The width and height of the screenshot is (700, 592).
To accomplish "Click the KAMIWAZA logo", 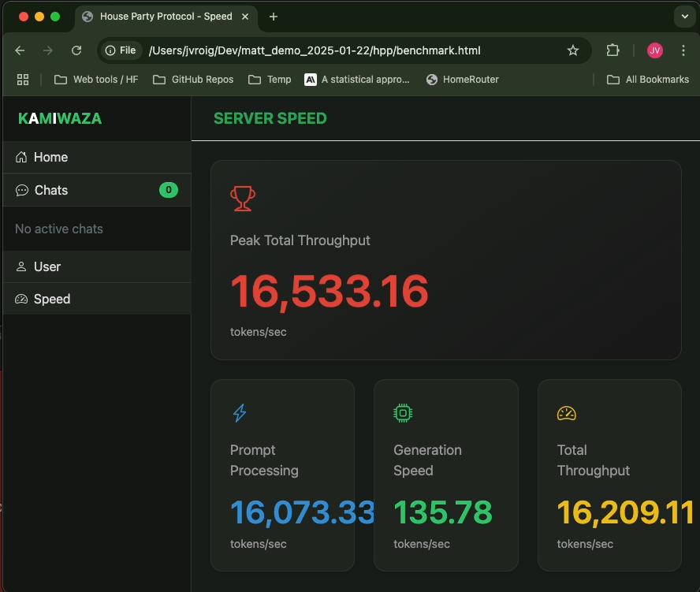I will coord(60,119).
